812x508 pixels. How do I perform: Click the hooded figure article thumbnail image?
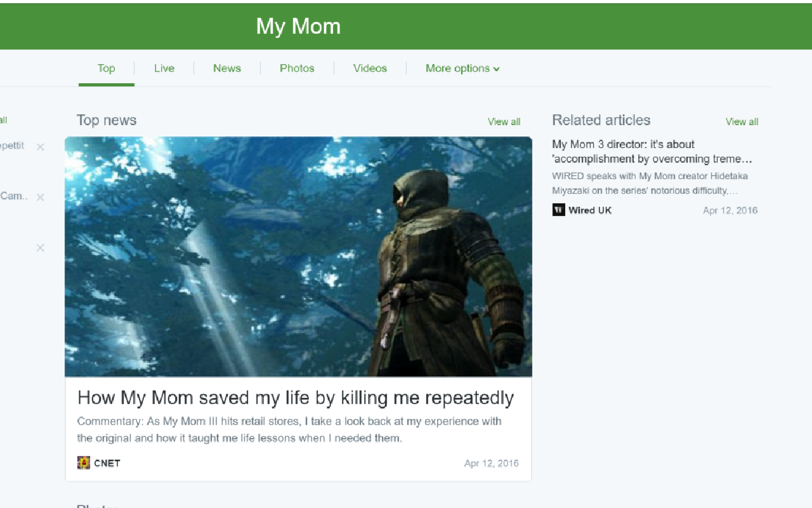(298, 256)
